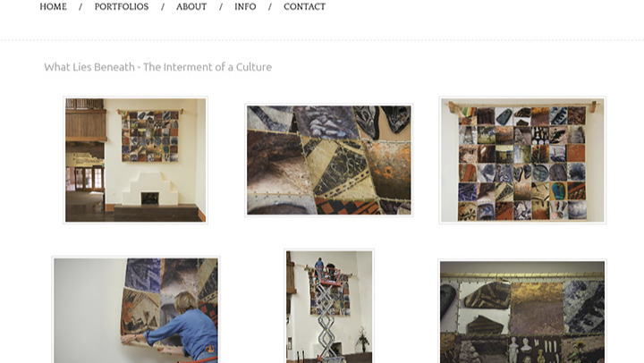View the full grid quilt thumbnail

[522, 160]
